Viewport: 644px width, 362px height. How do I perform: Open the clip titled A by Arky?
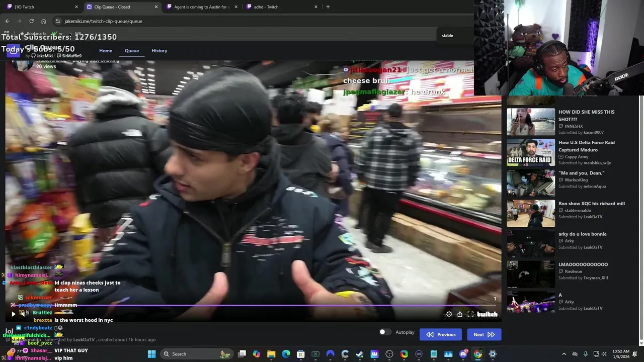[560, 295]
